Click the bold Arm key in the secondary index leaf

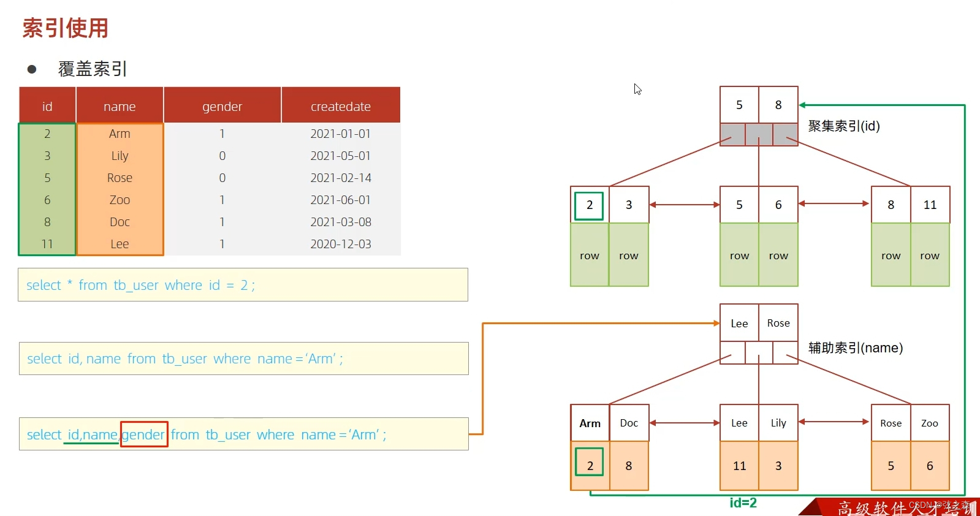pos(590,423)
